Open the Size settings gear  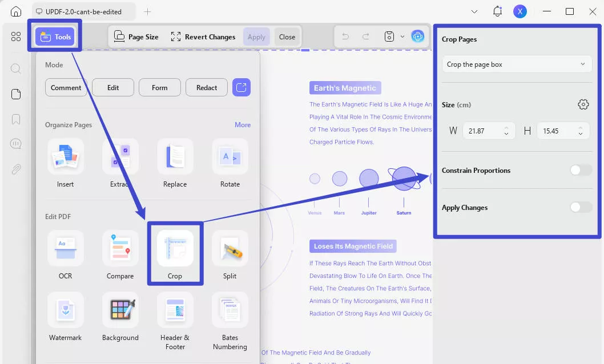(583, 104)
